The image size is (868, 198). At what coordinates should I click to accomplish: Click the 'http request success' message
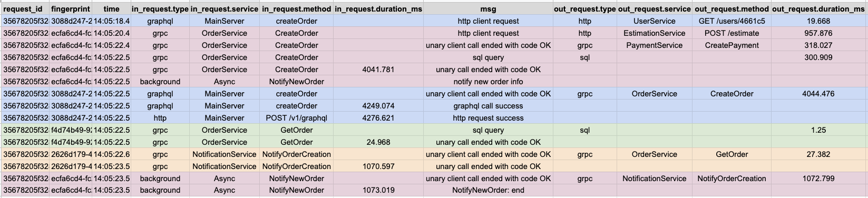point(488,118)
